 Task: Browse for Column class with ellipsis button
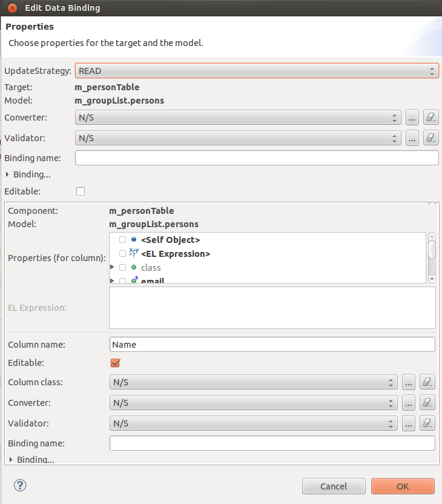(x=409, y=382)
